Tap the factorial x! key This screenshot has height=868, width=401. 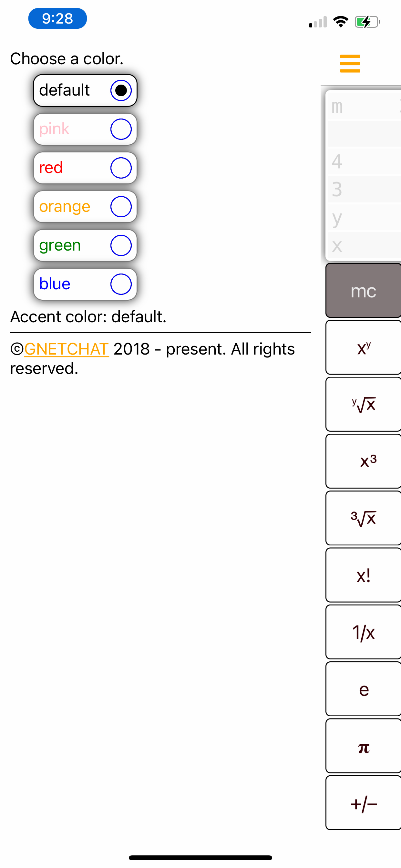(363, 575)
